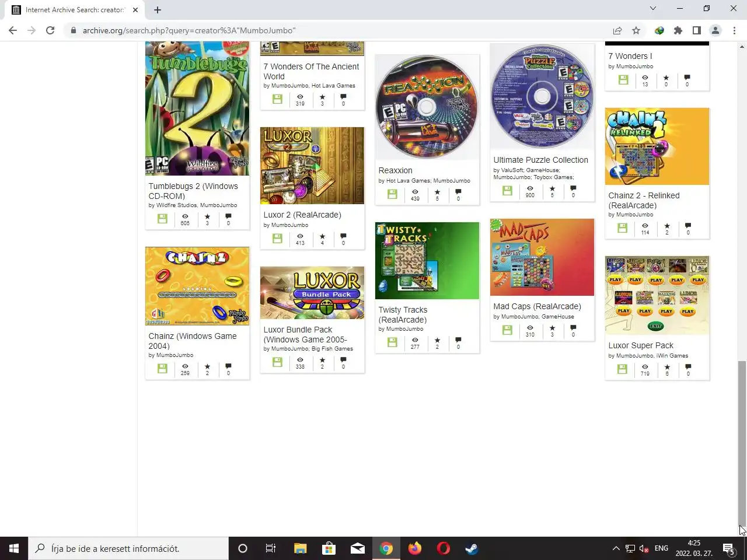The image size is (747, 560).
Task: Open Task View on the taskbar
Action: (271, 548)
